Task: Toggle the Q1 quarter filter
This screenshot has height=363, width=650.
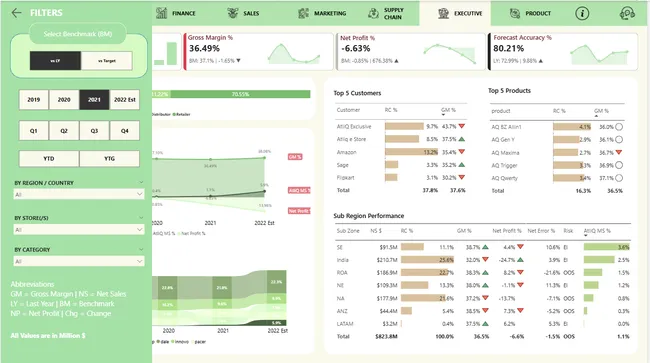Action: 34,131
